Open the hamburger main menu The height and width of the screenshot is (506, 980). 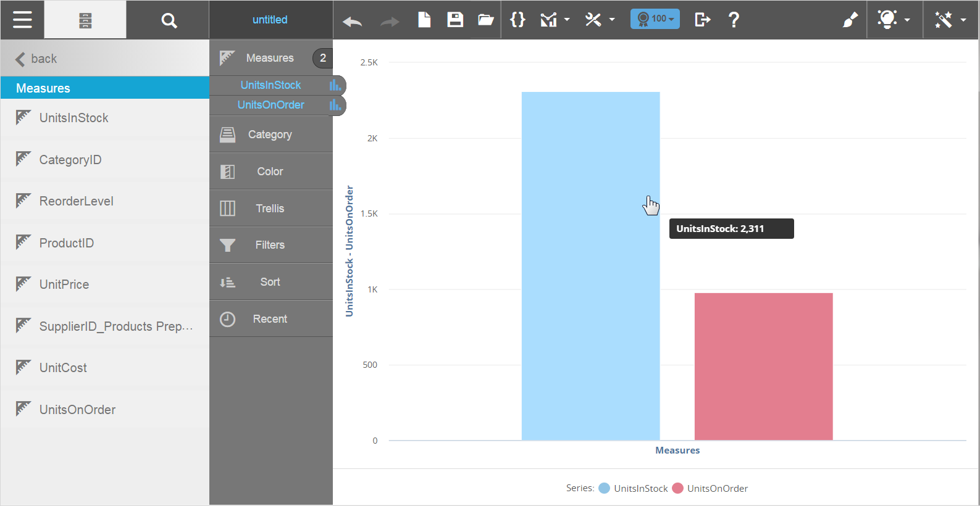[22, 20]
